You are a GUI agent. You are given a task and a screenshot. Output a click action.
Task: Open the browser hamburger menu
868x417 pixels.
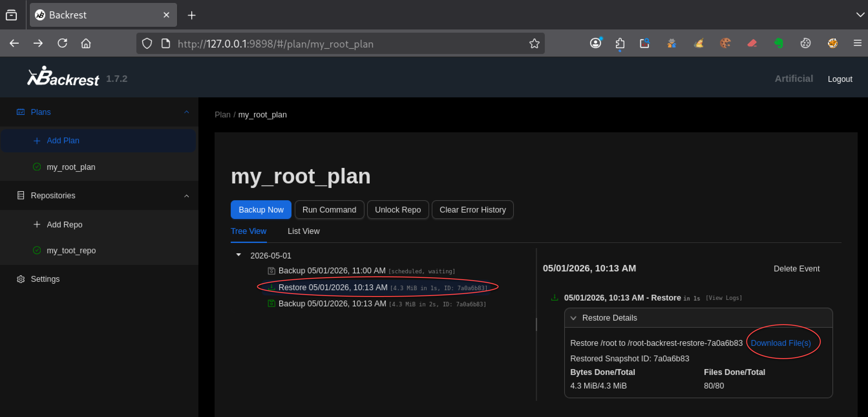tap(858, 43)
